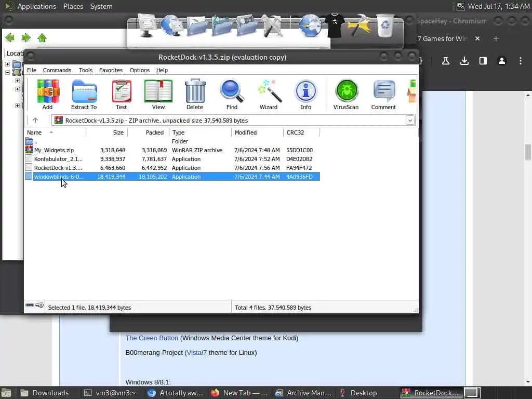This screenshot has height=399, width=532.
Task: Open Chromium three-dot menu
Action: pyautogui.click(x=521, y=61)
